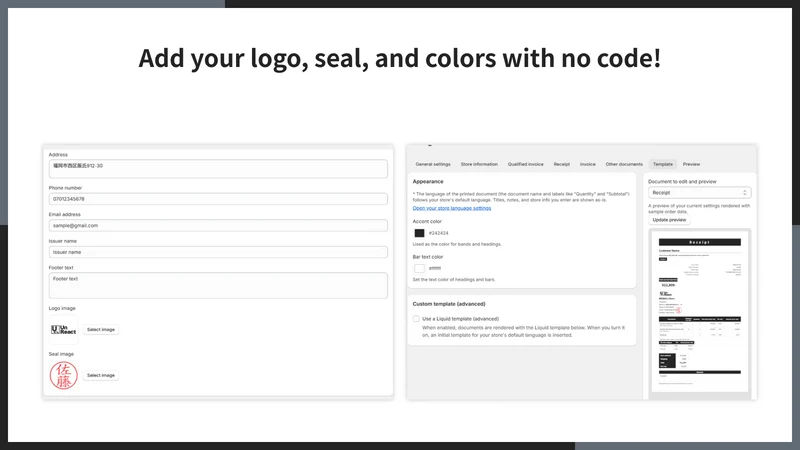
Task: Select image for Seal image
Action: (x=101, y=376)
